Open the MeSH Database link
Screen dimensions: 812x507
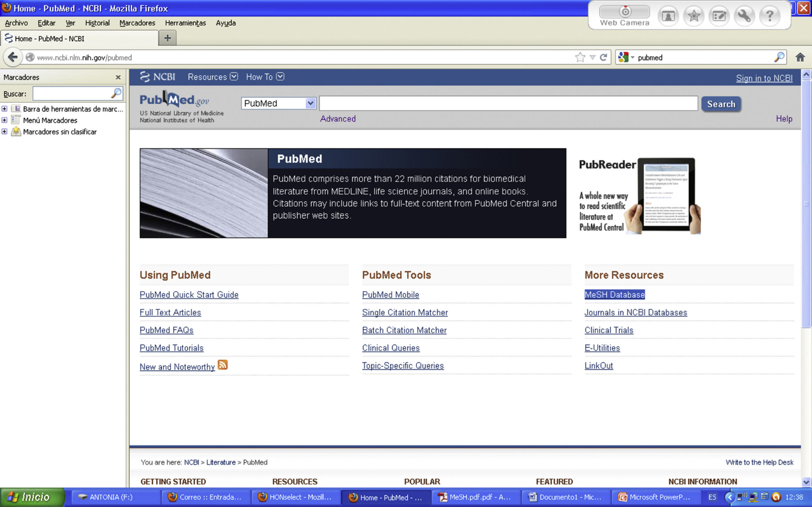click(614, 295)
